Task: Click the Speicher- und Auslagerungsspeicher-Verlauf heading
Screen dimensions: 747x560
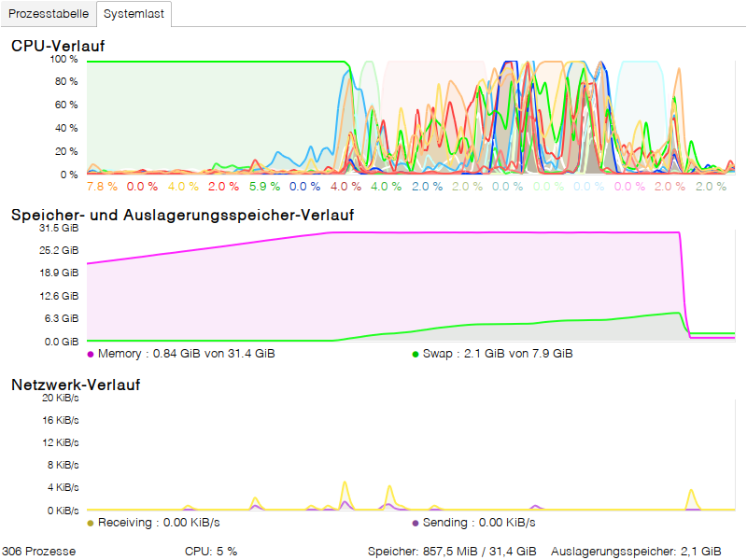Action: 182,216
